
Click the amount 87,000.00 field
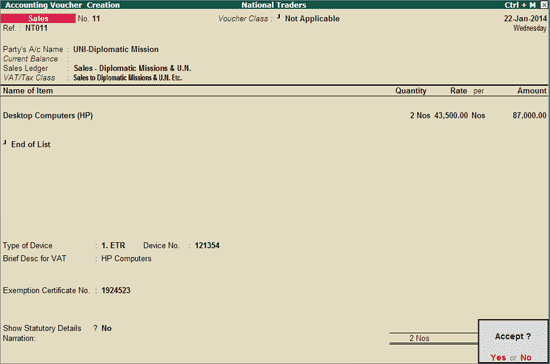tap(529, 115)
